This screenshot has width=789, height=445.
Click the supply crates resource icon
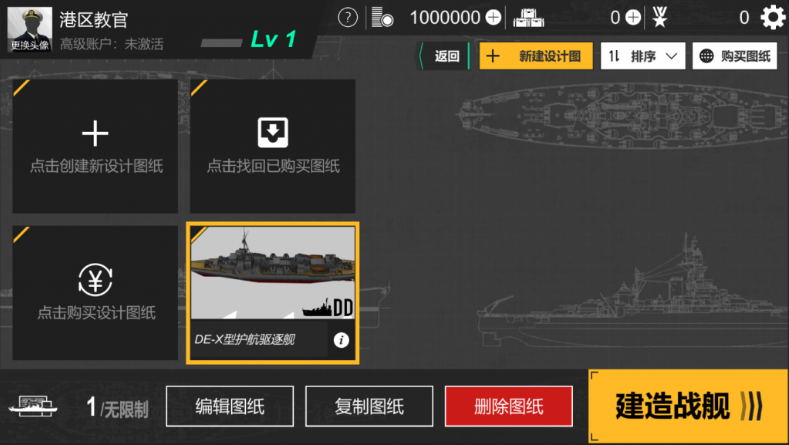528,18
